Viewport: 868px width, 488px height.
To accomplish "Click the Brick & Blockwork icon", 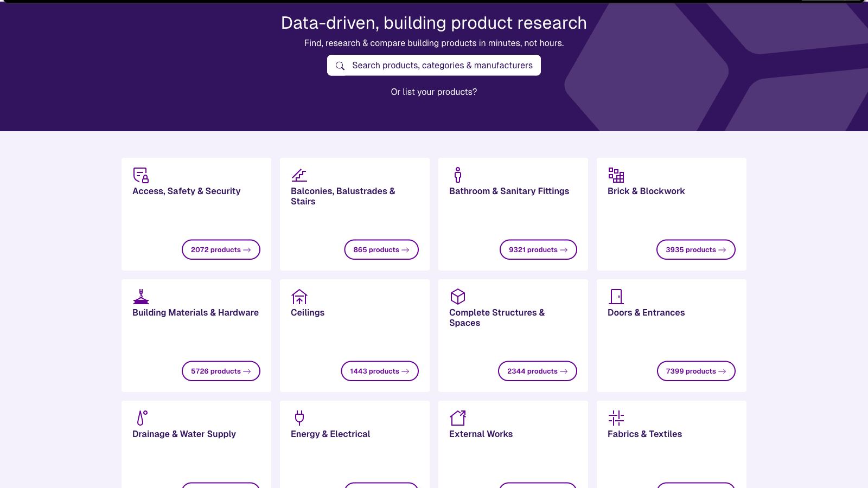I will 616,175.
